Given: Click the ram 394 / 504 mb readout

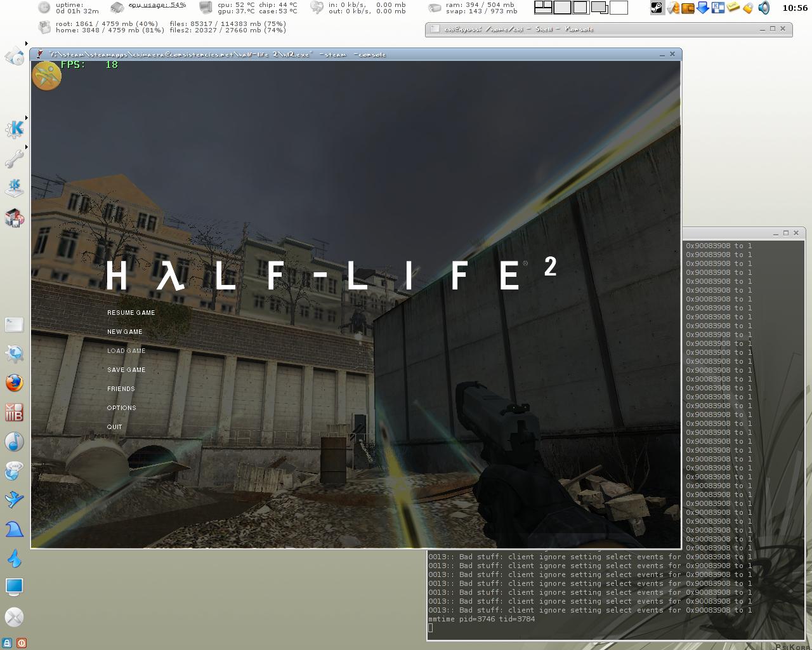Looking at the screenshot, I should (480, 5).
